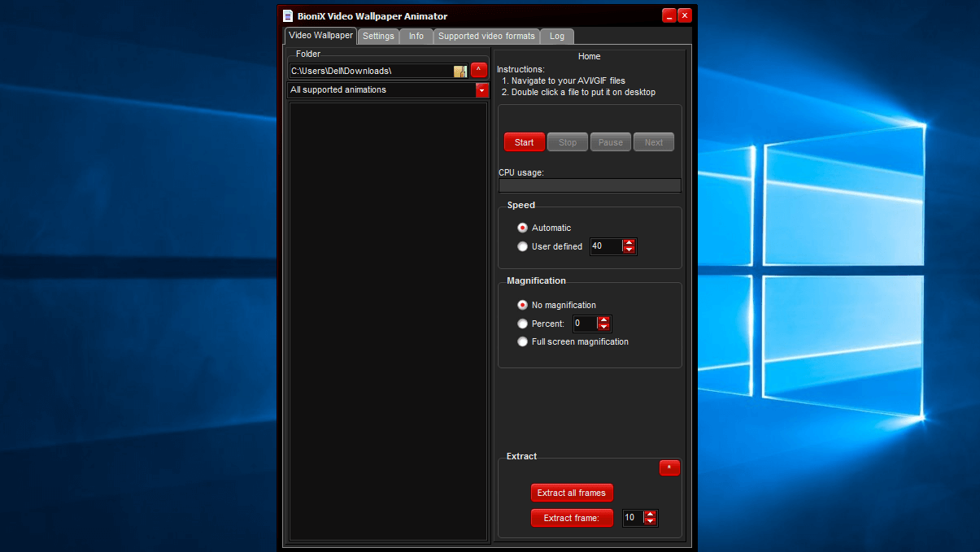The image size is (980, 552).
Task: Choose Full screen magnification option
Action: click(523, 342)
